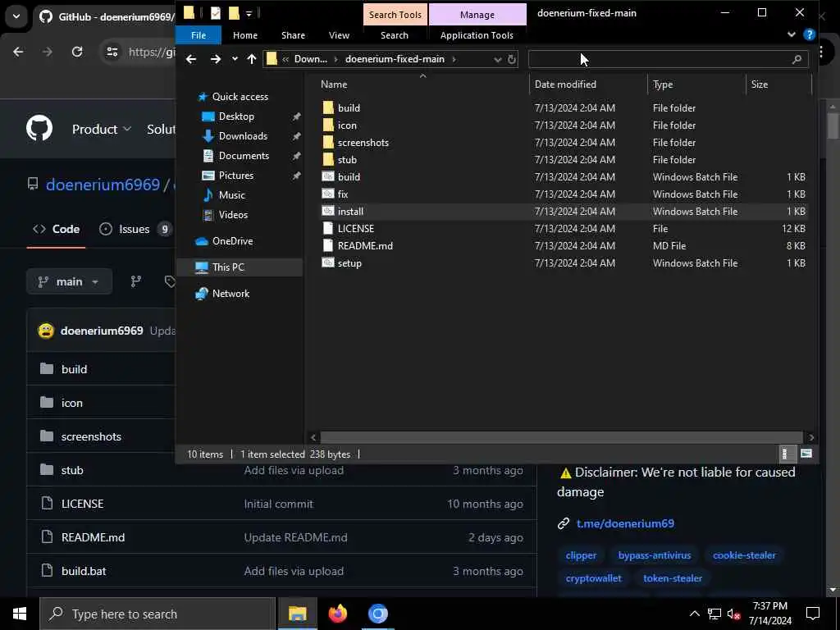Viewport: 840px width, 630px height.
Task: Click the Windows taskbar search box
Action: pyautogui.click(x=157, y=614)
